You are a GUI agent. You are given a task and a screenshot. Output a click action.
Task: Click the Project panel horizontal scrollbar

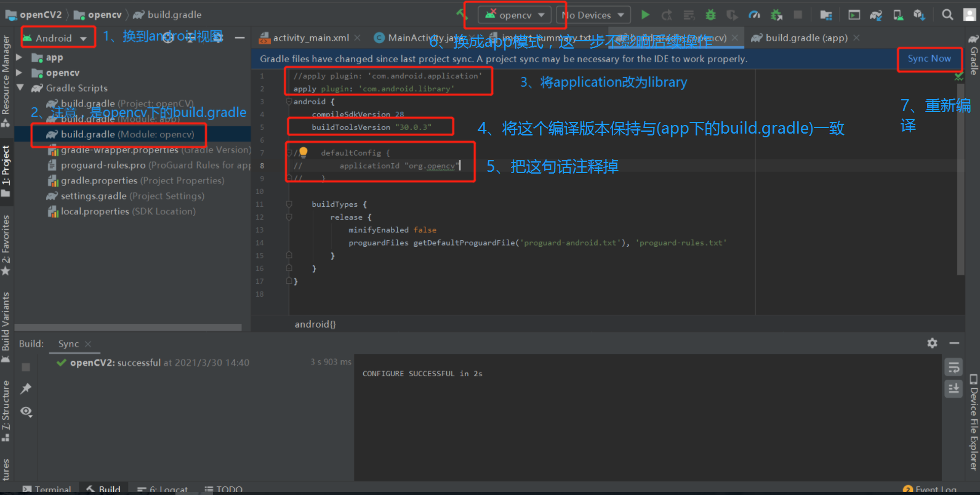pyautogui.click(x=128, y=328)
